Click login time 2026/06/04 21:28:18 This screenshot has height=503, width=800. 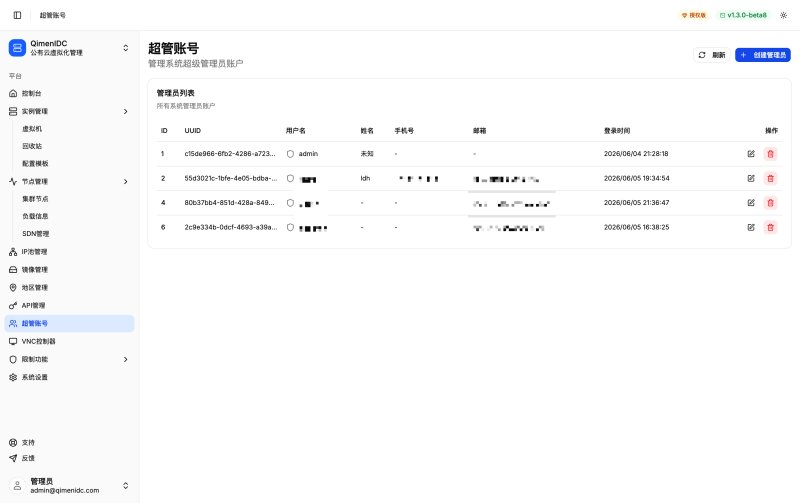[636, 154]
